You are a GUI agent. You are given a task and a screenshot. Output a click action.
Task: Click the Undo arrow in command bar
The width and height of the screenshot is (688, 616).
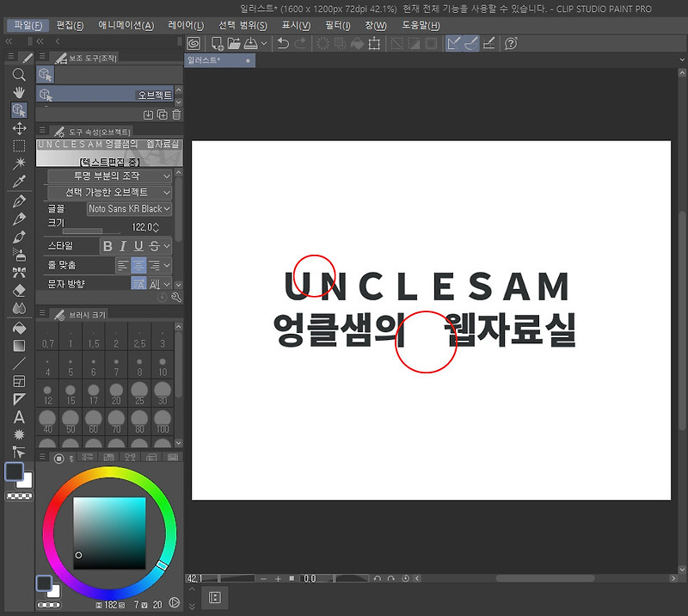[x=284, y=44]
